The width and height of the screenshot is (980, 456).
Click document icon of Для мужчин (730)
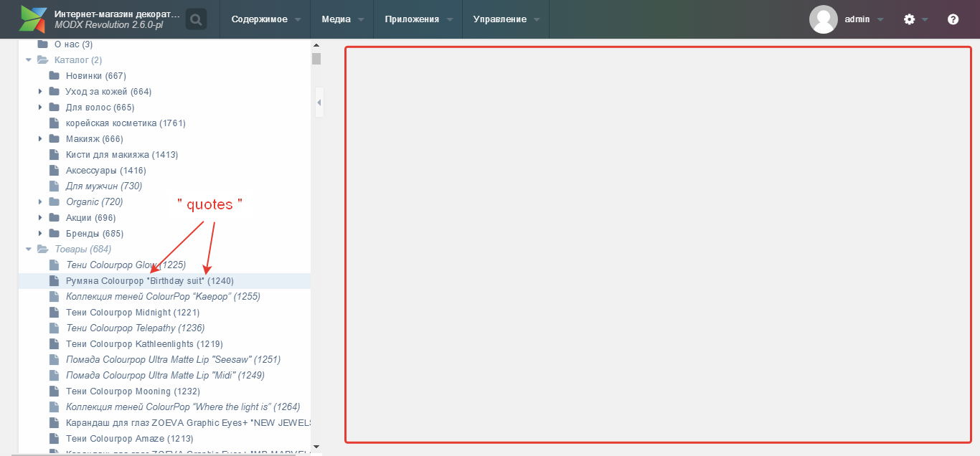click(54, 186)
